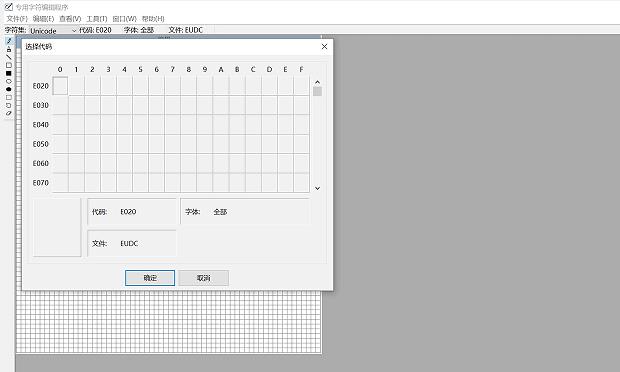Select the Hollow Ellipse tool
Viewport: 620px width, 372px height.
(x=9, y=81)
